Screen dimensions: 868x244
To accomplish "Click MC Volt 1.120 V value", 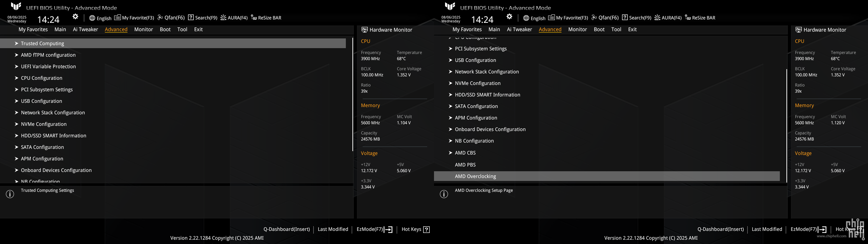I will click(838, 123).
